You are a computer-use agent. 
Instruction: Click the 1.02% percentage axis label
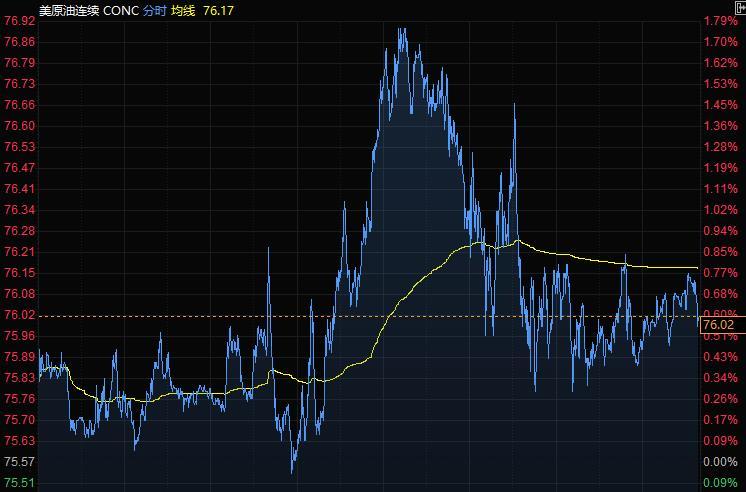click(x=720, y=210)
